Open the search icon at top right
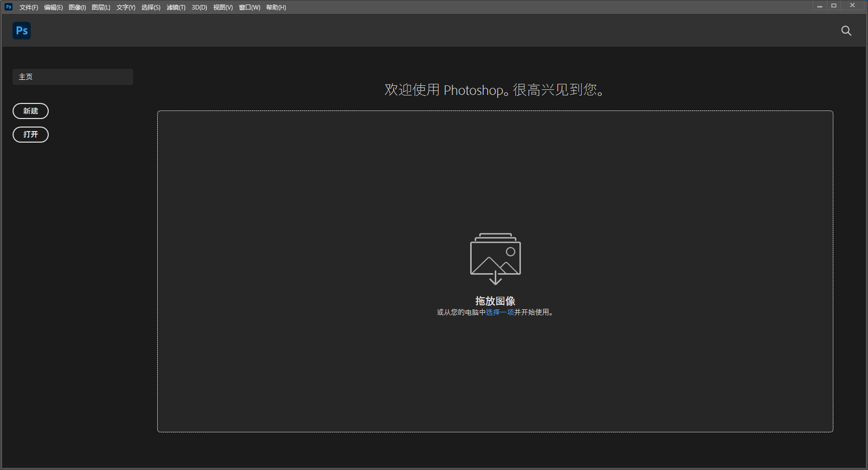This screenshot has width=868, height=470. [846, 31]
